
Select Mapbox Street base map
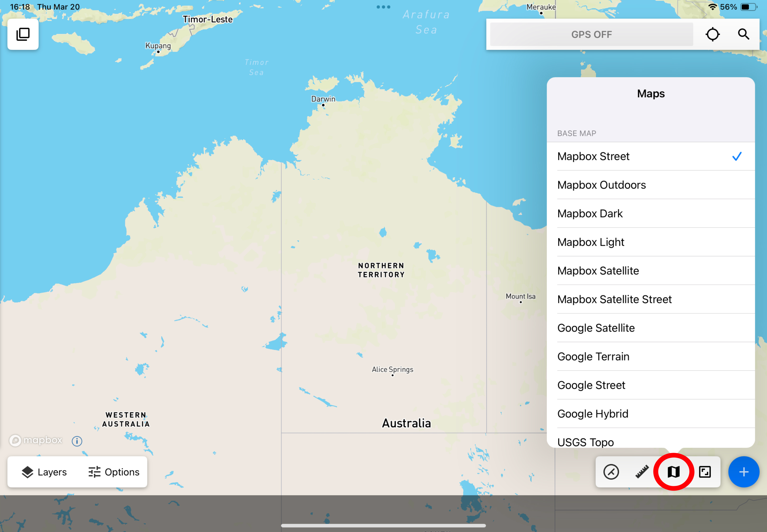651,156
